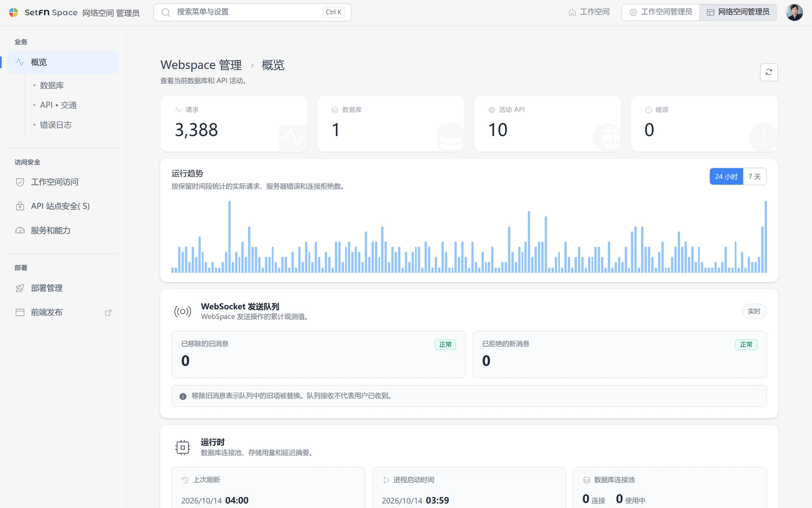Click the 实时 badge
812x508 pixels.
tap(754, 311)
